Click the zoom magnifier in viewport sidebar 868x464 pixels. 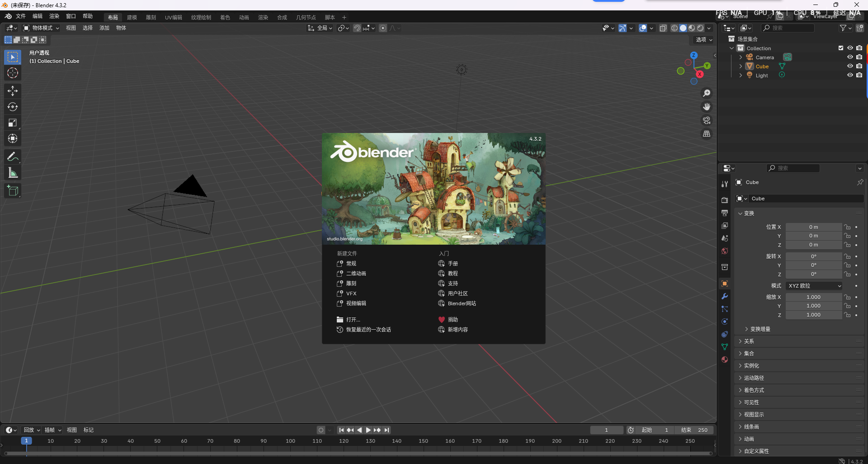(707, 93)
